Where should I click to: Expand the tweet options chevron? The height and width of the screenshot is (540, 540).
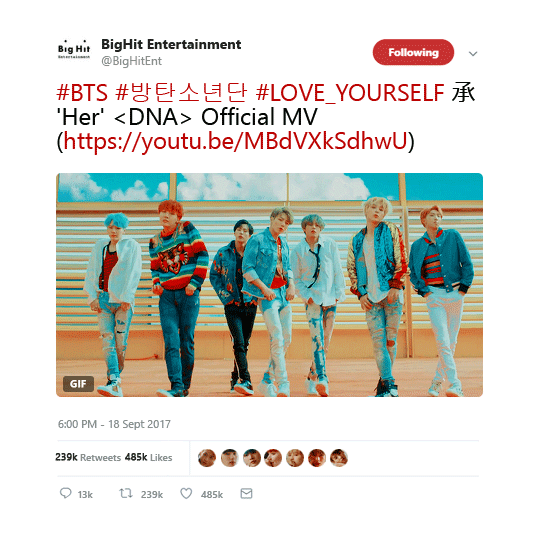click(x=473, y=54)
